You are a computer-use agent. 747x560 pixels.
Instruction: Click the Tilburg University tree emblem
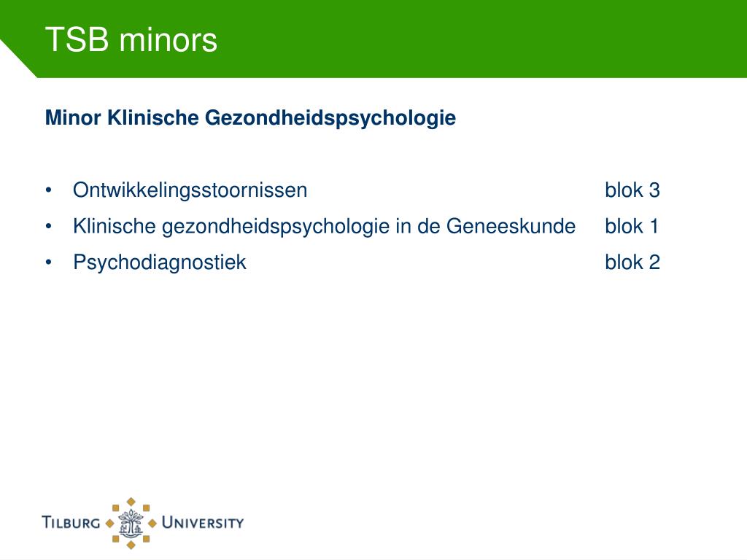coord(131,523)
